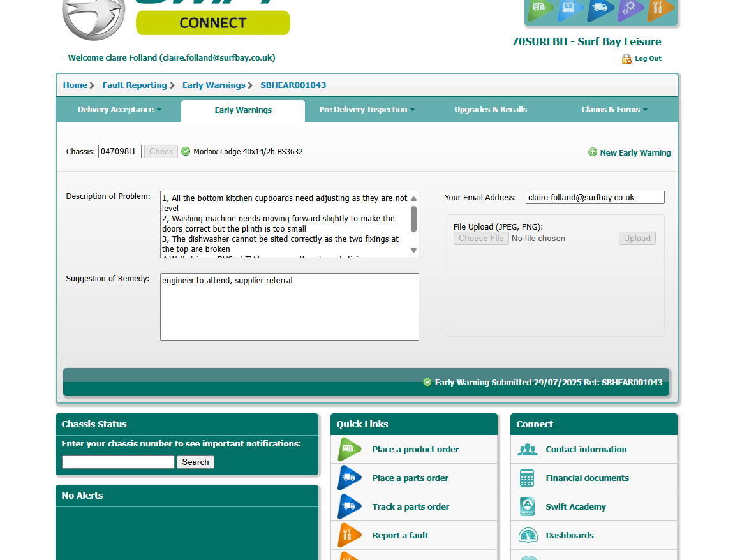Viewport: 756px width, 560px height.
Task: Open Contact information link
Action: click(586, 449)
